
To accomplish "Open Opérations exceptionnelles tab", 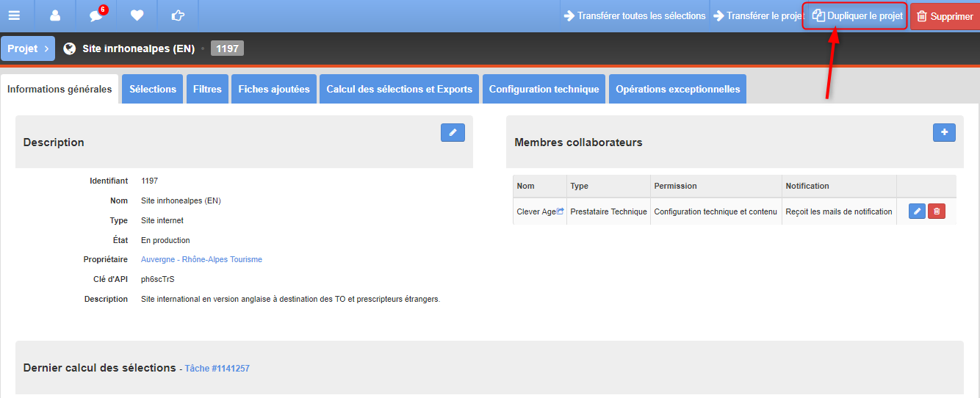I will point(677,89).
